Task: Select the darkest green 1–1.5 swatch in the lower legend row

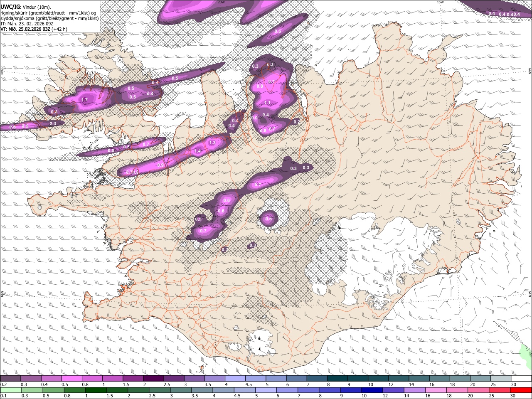Action: (96, 390)
